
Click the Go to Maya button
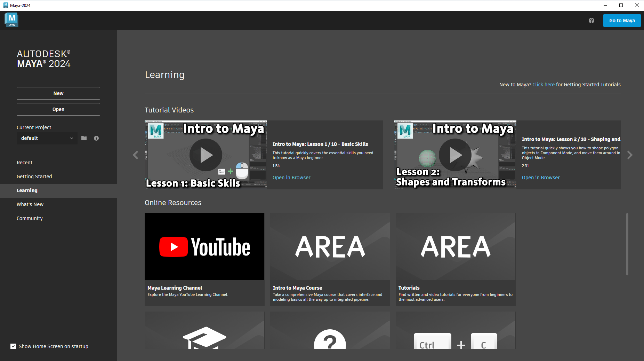(622, 21)
